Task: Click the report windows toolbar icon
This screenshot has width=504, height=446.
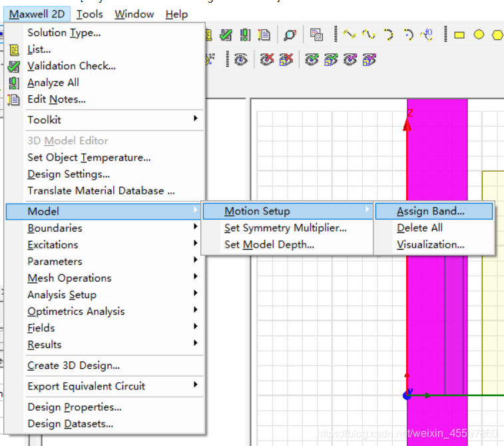Action: click(316, 35)
